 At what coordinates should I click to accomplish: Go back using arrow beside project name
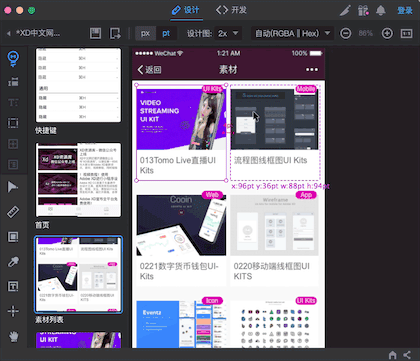click(x=9, y=33)
